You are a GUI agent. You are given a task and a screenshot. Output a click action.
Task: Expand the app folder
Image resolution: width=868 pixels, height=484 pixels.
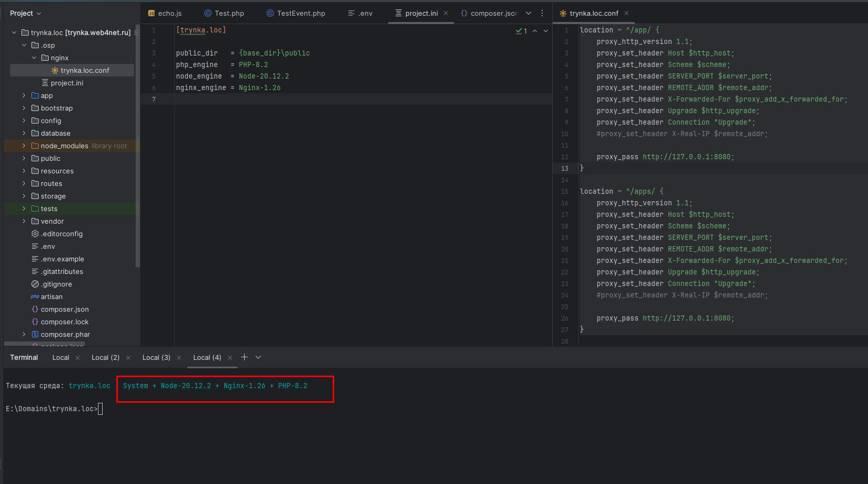pyautogui.click(x=24, y=95)
